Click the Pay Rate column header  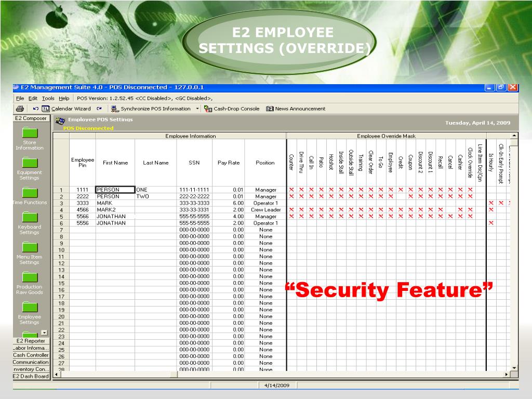pyautogui.click(x=229, y=163)
